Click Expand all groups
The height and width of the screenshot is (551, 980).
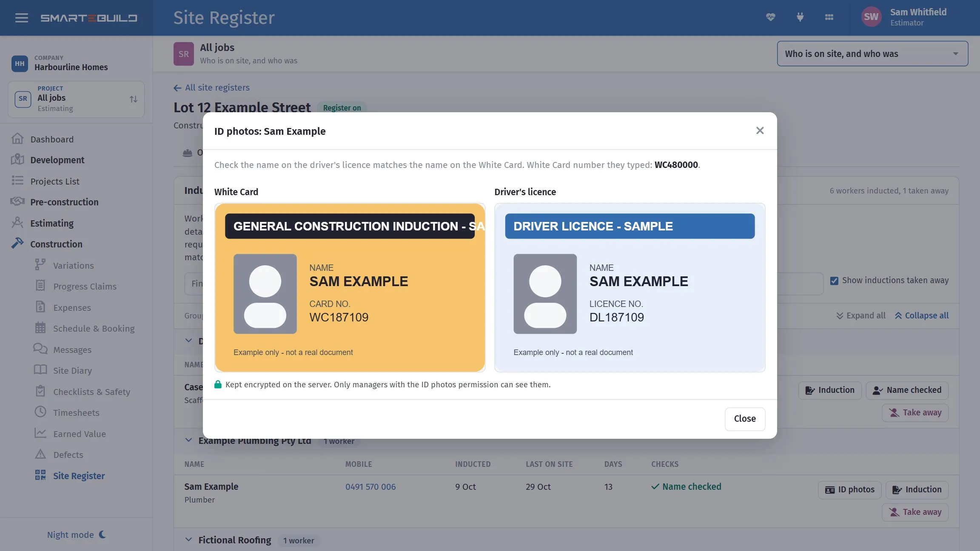coord(860,316)
